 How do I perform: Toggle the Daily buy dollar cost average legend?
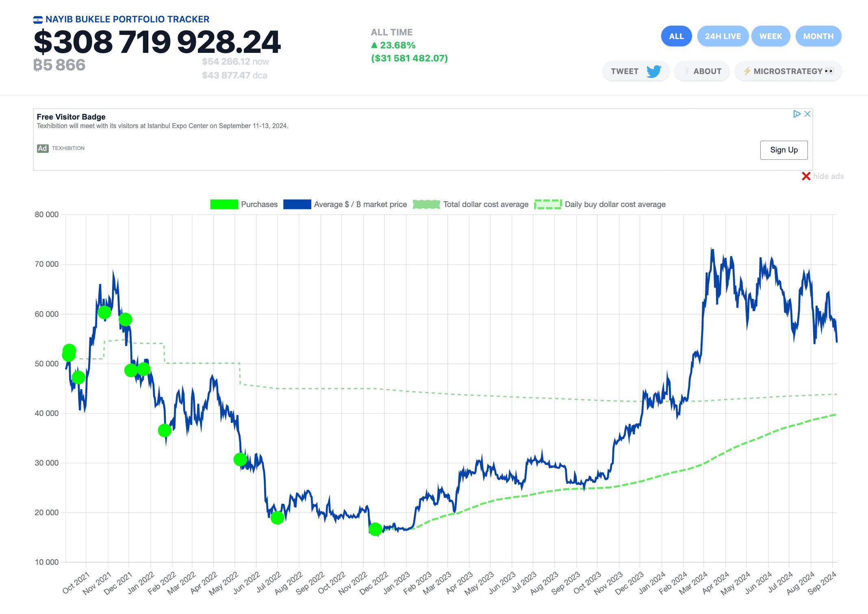600,204
